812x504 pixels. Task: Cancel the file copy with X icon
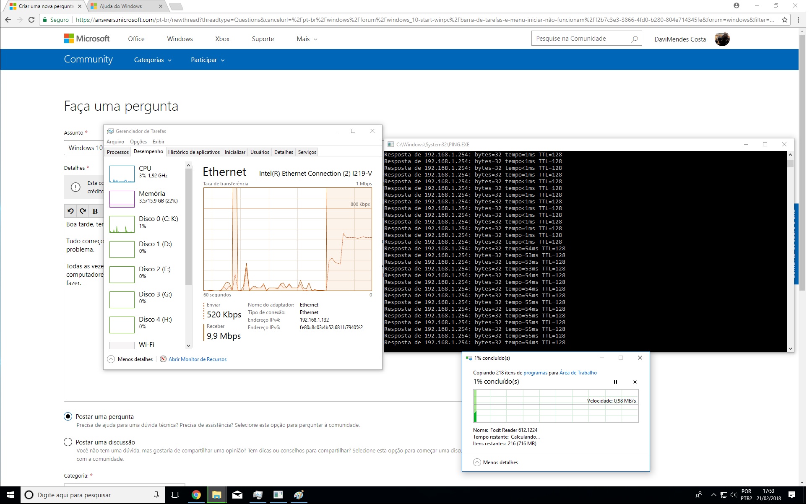point(635,382)
